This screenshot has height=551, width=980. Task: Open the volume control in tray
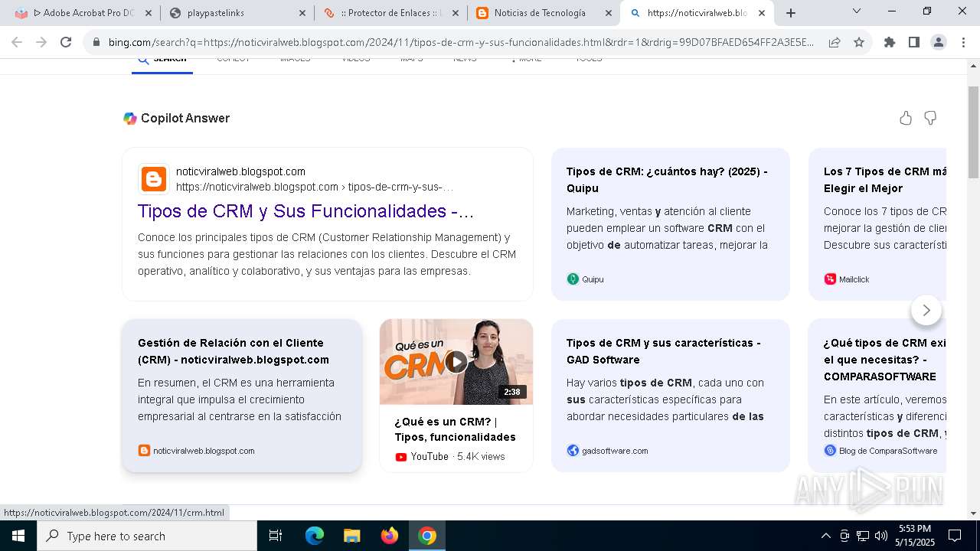[881, 536]
